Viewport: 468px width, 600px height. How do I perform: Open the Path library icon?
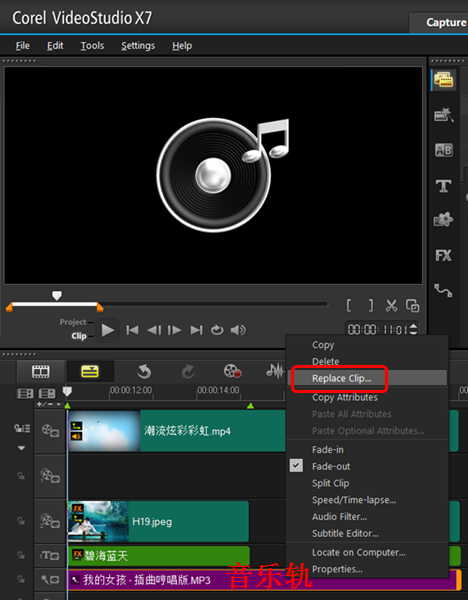click(x=443, y=290)
